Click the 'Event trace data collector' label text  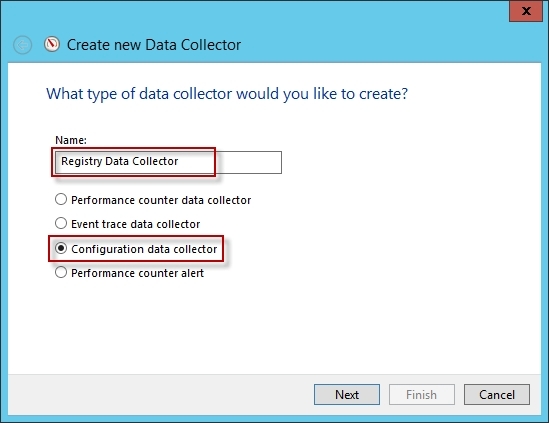click(135, 224)
